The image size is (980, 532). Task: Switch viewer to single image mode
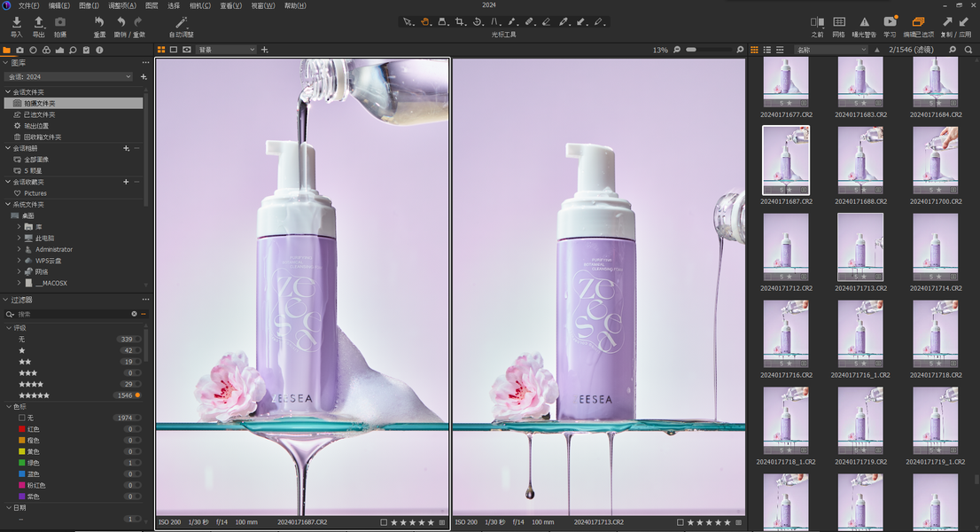[x=174, y=50]
